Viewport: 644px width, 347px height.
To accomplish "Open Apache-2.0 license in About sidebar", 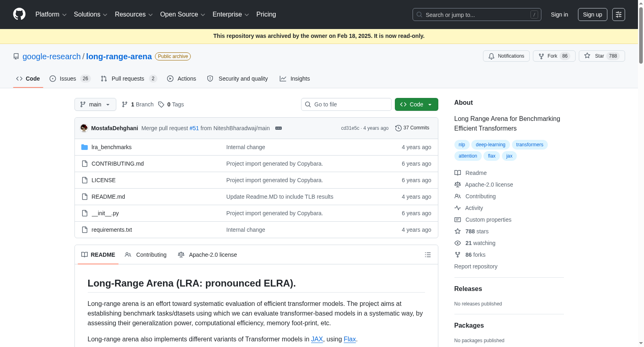I will (x=484, y=185).
